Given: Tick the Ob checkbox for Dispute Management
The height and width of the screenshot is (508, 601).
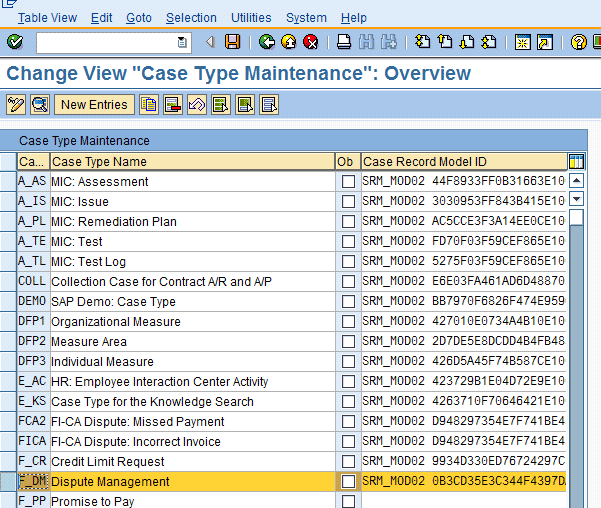Looking at the screenshot, I should click(348, 482).
